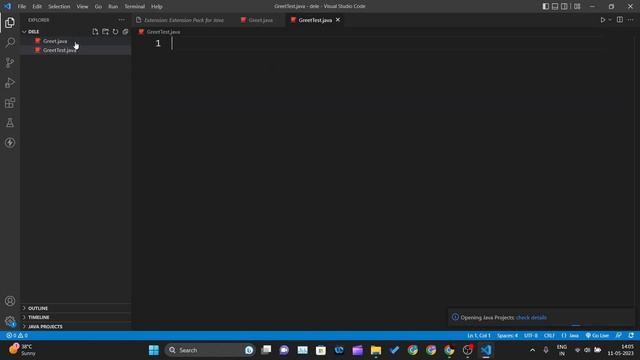This screenshot has width=640, height=360.
Task: Open the Selection menu
Action: tap(59, 6)
